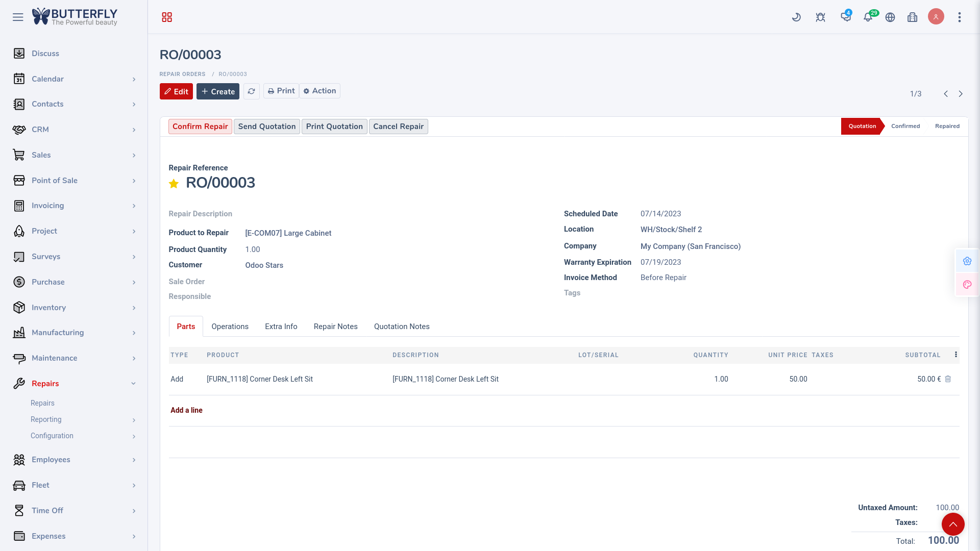The height and width of the screenshot is (551, 980).
Task: Open the hamburger menu icon
Action: tap(18, 17)
